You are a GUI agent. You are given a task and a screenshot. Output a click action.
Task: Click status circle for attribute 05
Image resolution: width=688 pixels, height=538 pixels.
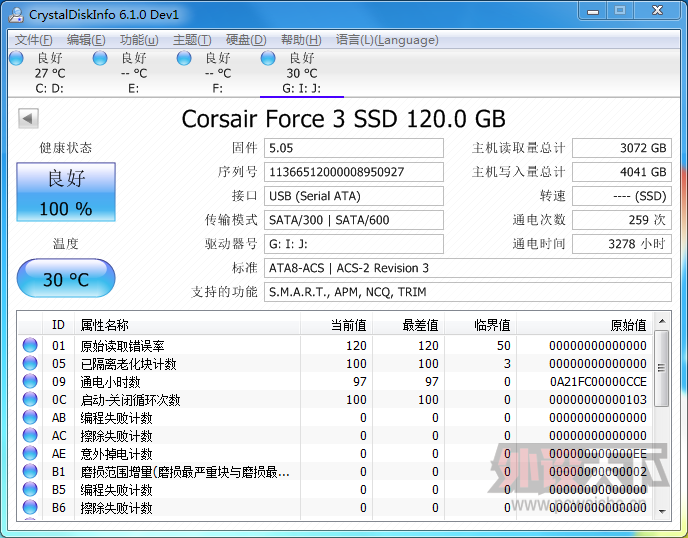[30, 363]
